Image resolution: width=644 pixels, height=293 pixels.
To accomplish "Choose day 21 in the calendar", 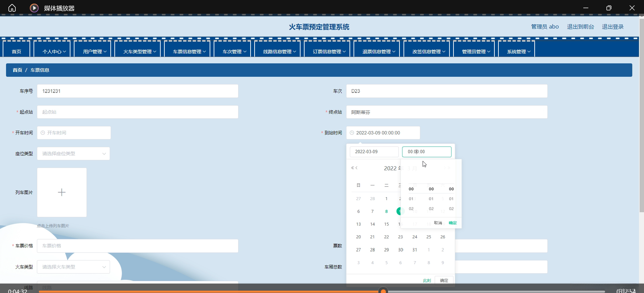I will pos(372,237).
